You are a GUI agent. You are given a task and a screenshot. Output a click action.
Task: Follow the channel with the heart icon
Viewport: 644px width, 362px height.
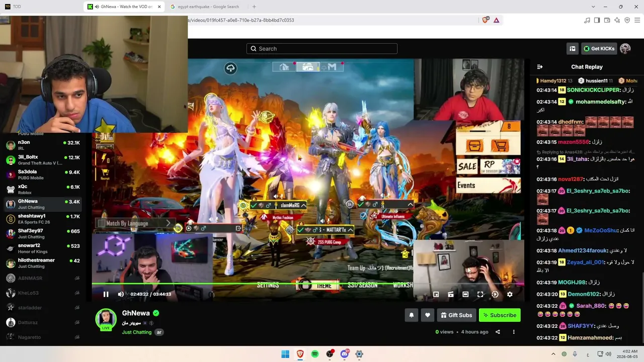coord(428,315)
